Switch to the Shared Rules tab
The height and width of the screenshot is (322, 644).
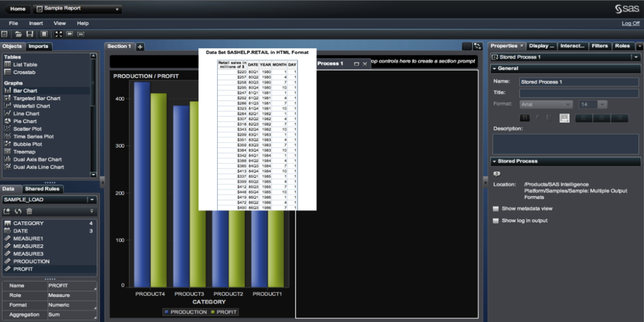[42, 189]
